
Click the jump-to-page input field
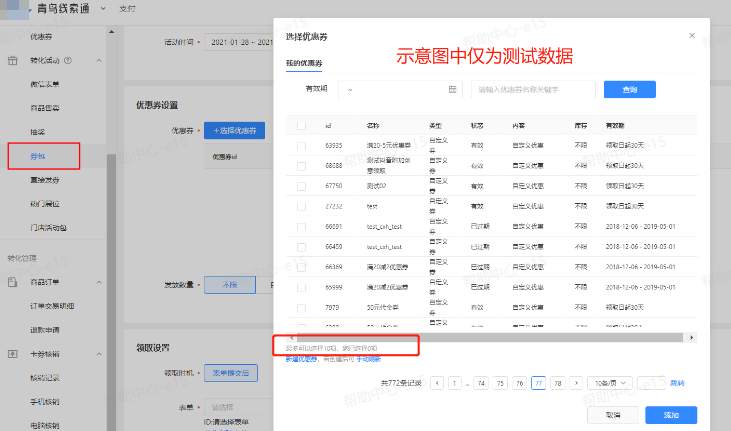pyautogui.click(x=651, y=383)
